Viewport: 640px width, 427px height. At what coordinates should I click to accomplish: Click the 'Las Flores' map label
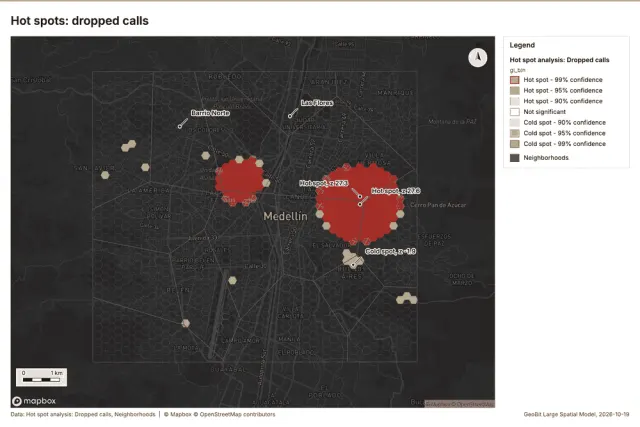pyautogui.click(x=317, y=103)
